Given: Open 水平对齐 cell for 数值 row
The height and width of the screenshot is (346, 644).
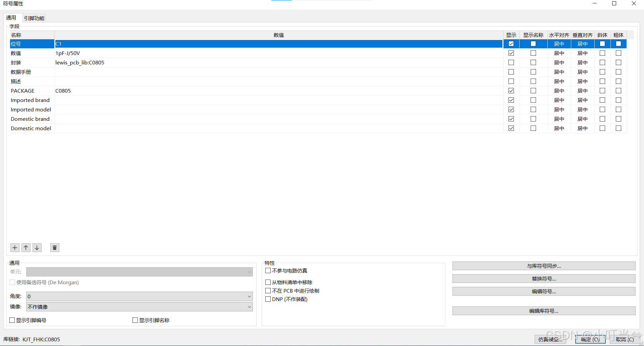Looking at the screenshot, I should pyautogui.click(x=559, y=53).
